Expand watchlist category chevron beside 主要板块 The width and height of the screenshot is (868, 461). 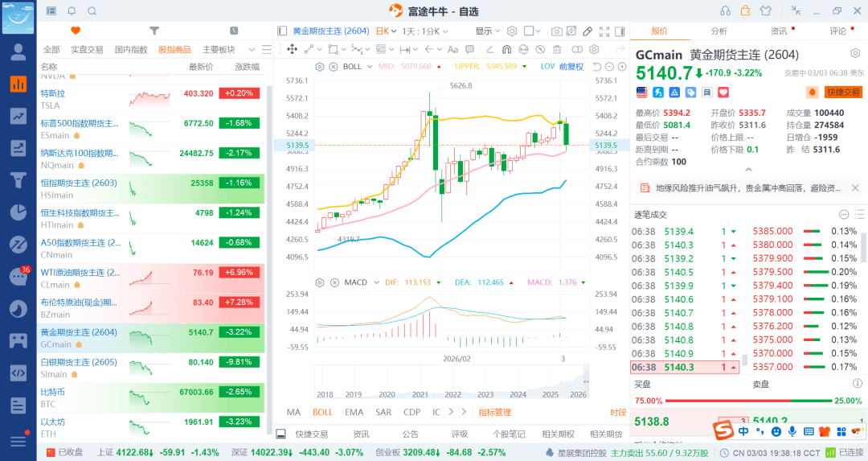click(x=252, y=49)
